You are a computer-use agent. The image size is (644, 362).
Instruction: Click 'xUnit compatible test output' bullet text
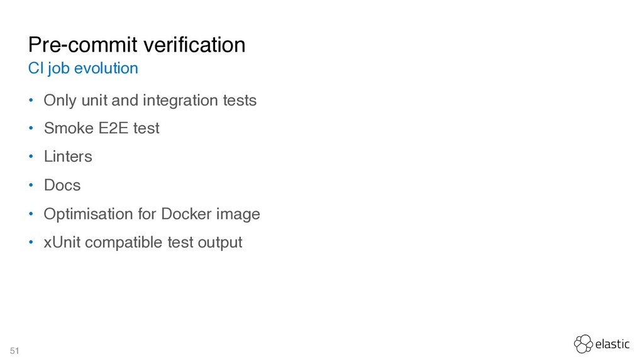point(143,243)
